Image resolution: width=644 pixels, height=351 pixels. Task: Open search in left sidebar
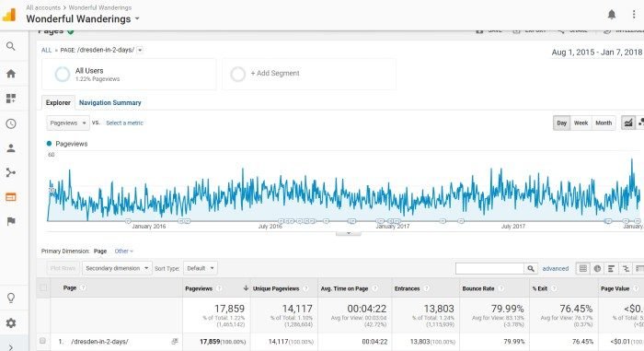pos(11,46)
